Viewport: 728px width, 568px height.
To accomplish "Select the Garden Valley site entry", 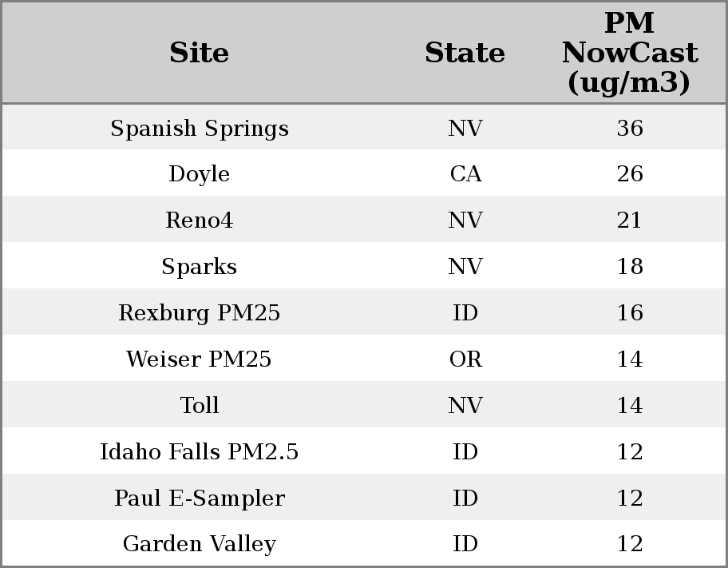I will (200, 544).
